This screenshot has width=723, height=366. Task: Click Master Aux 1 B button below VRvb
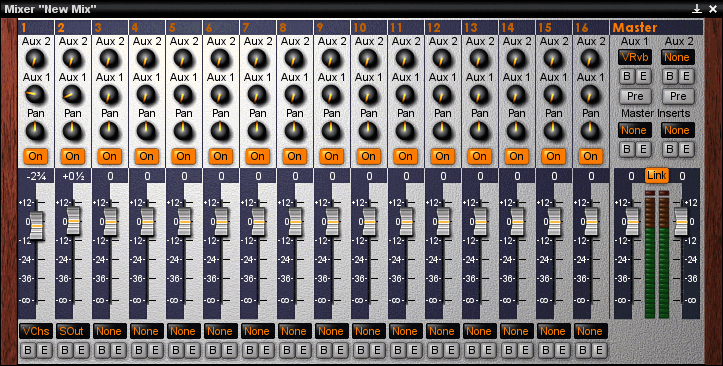[627, 76]
